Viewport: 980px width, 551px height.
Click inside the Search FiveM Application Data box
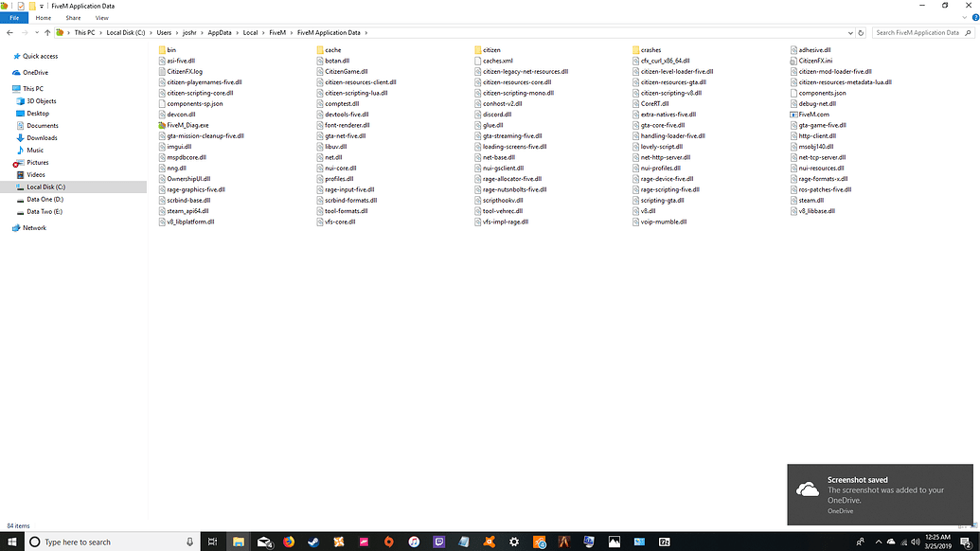click(x=923, y=31)
